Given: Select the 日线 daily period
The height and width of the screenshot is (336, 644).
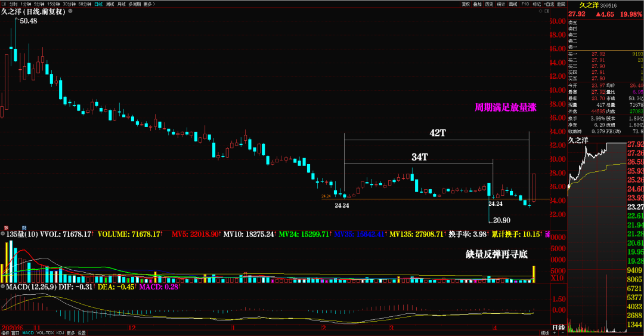Looking at the screenshot, I should (x=98, y=4).
